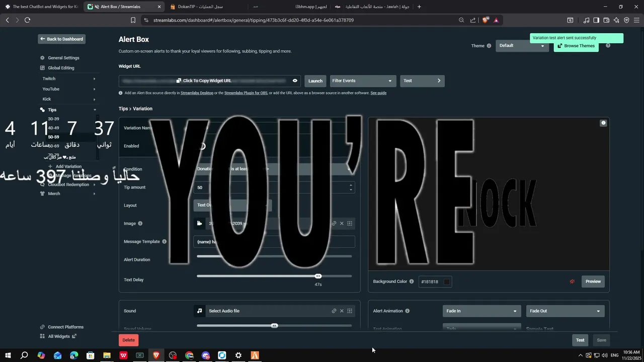Launch the alert box widget
This screenshot has width=644, height=362.
pyautogui.click(x=315, y=81)
